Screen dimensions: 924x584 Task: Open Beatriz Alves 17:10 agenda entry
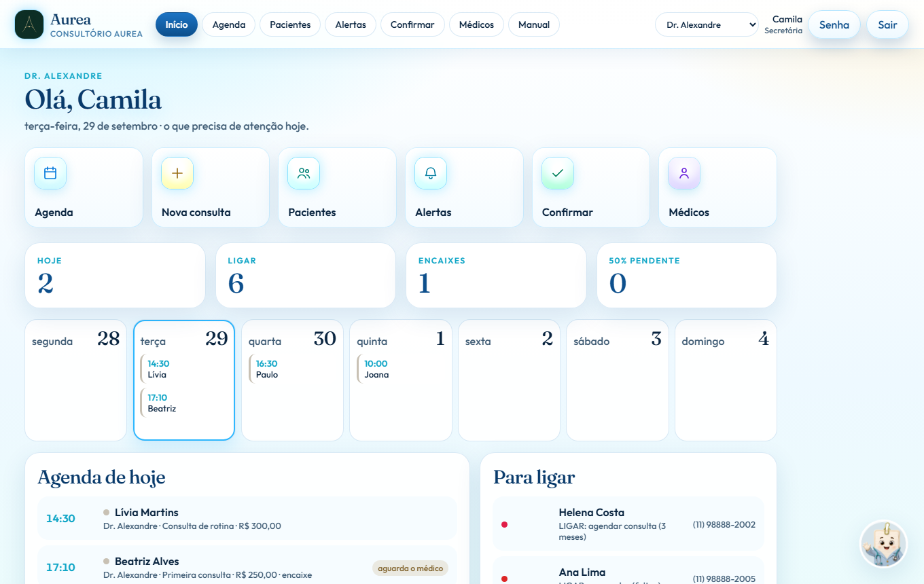[x=247, y=567]
